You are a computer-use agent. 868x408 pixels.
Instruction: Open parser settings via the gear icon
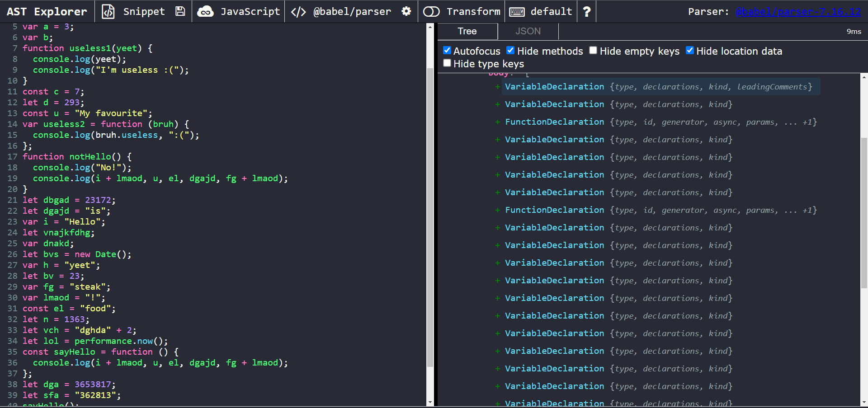coord(406,11)
